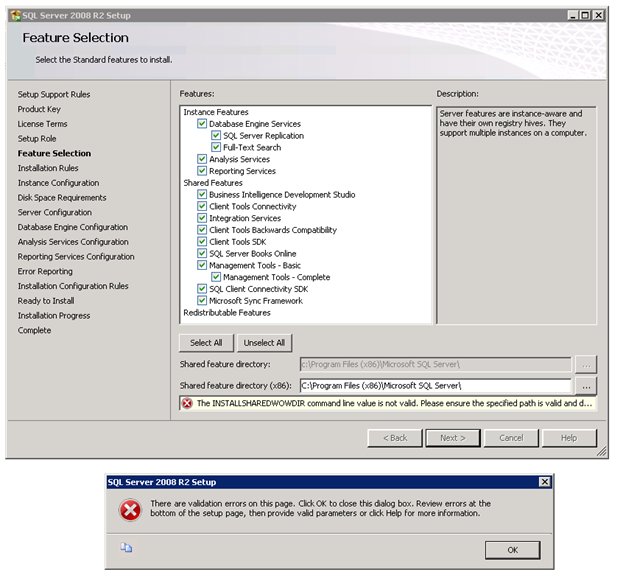Select the Redistributable Features tree heading

227,313
